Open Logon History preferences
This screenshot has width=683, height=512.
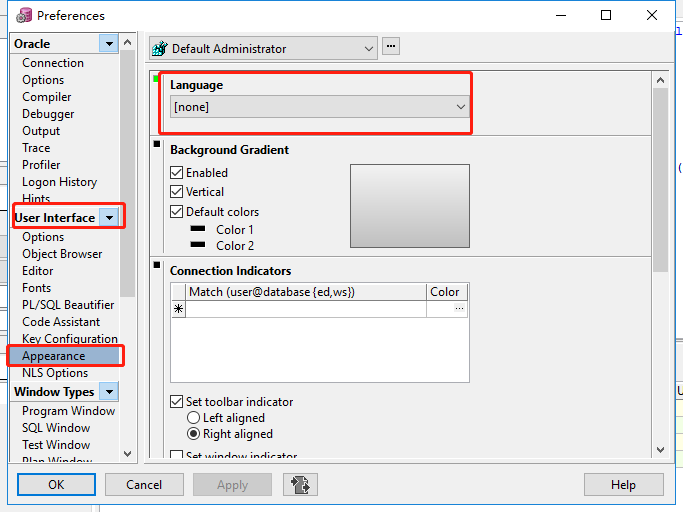tap(60, 182)
